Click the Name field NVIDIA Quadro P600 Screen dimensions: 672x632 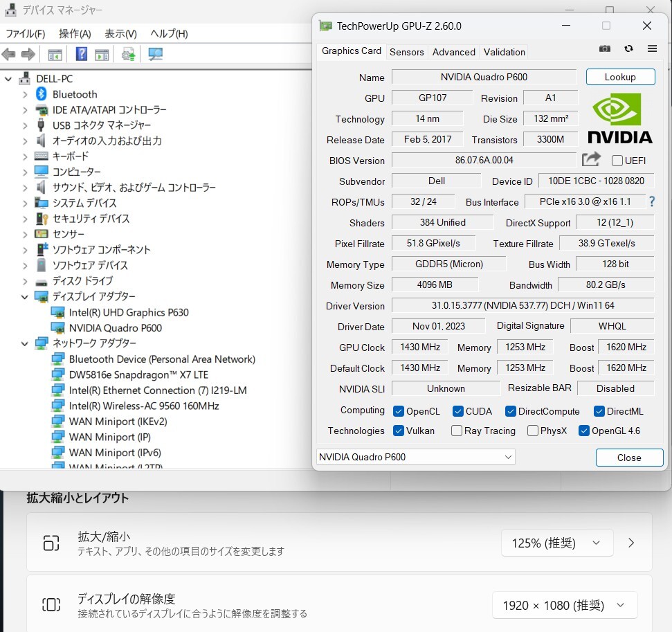pyautogui.click(x=484, y=77)
